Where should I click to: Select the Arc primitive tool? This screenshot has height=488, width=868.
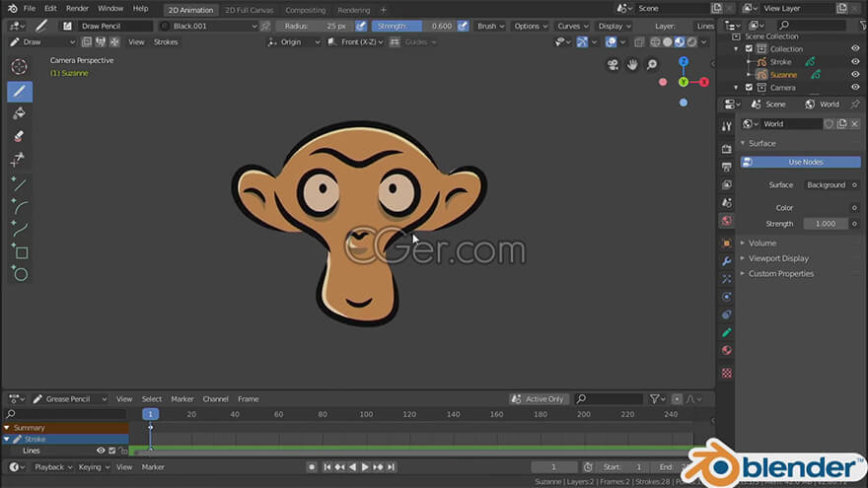coord(20,207)
